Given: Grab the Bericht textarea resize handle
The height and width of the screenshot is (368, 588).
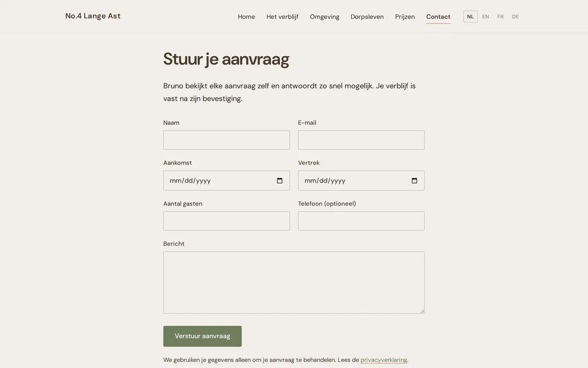Looking at the screenshot, I should (422, 311).
